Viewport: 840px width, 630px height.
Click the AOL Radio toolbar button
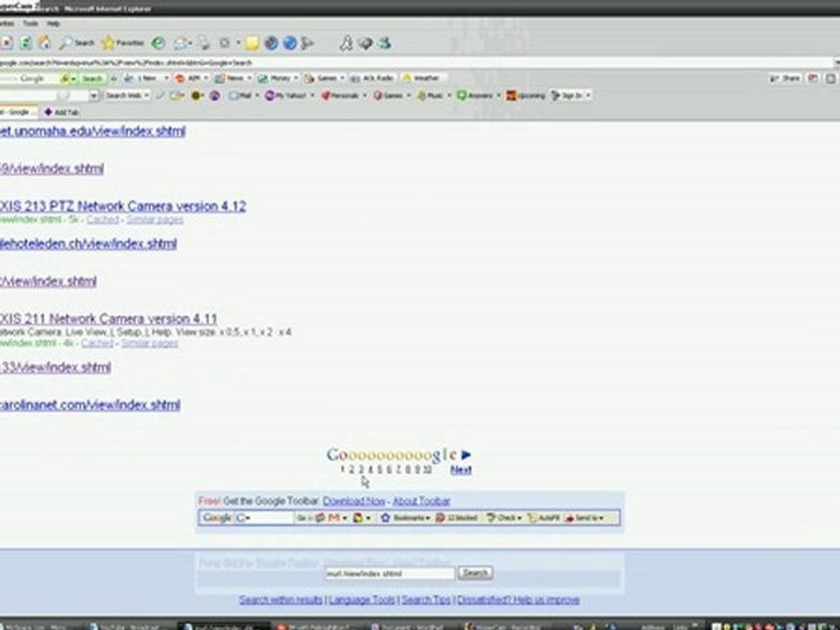click(x=373, y=78)
